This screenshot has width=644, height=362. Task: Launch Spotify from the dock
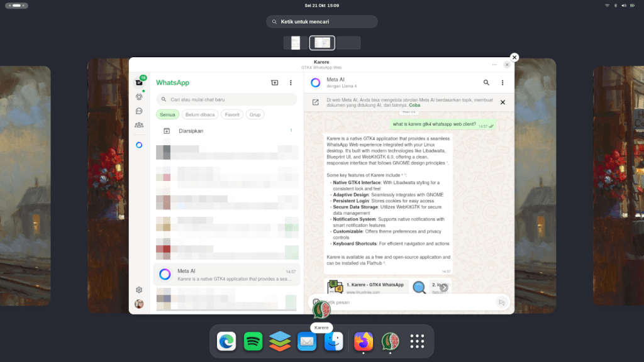point(253,341)
